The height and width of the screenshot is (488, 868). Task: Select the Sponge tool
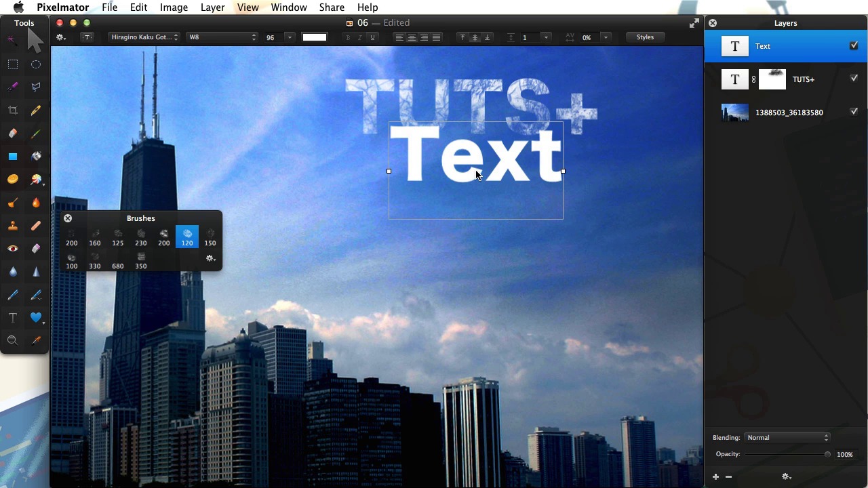(12, 180)
